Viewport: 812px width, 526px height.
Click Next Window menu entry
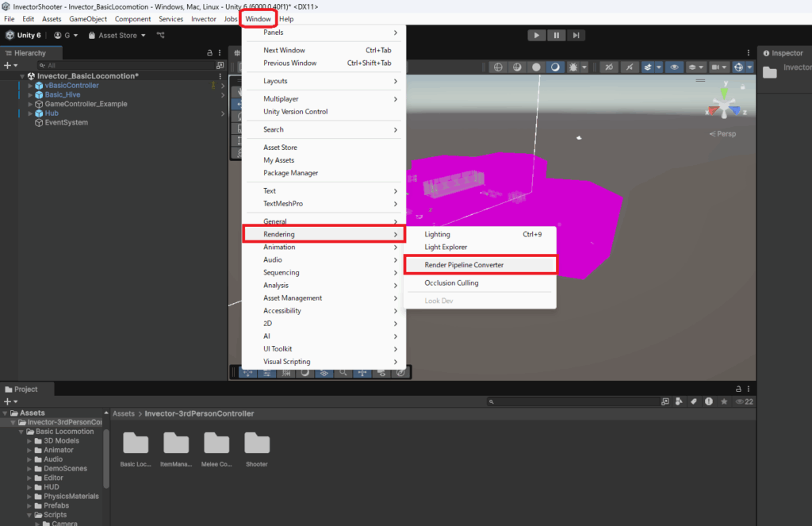coord(324,50)
